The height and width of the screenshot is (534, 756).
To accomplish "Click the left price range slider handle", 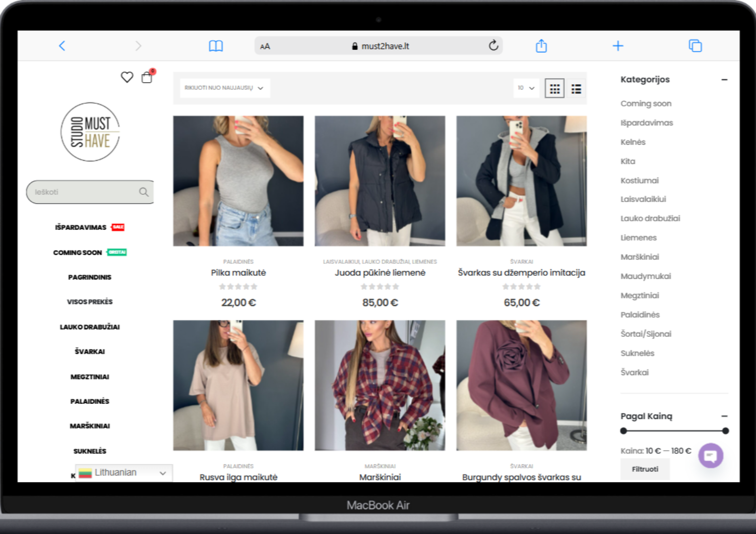I will (623, 431).
